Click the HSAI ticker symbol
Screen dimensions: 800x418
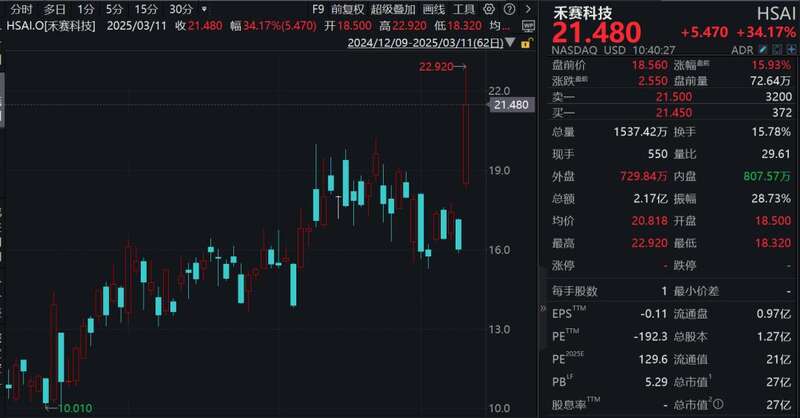(776, 14)
